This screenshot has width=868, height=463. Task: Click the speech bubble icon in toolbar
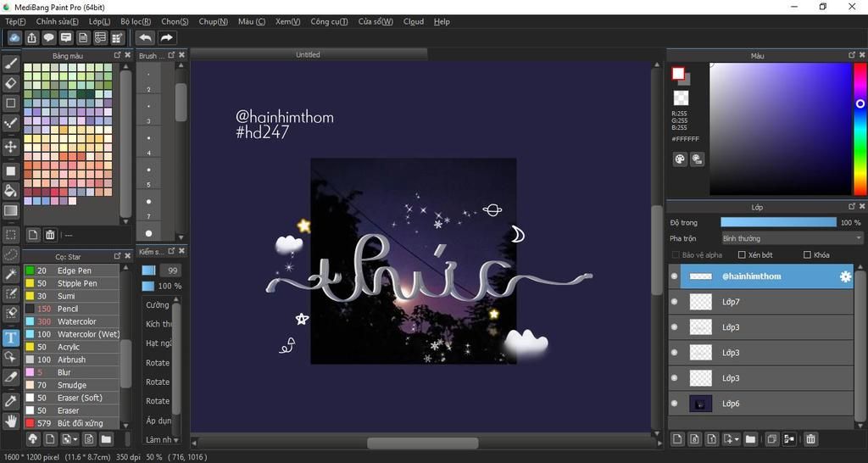click(49, 37)
